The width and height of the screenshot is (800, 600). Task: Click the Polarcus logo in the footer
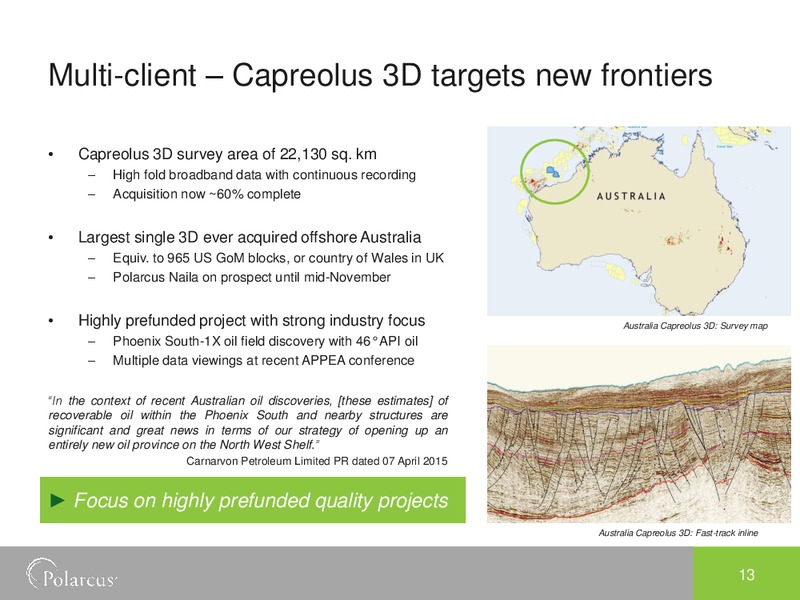[72, 574]
